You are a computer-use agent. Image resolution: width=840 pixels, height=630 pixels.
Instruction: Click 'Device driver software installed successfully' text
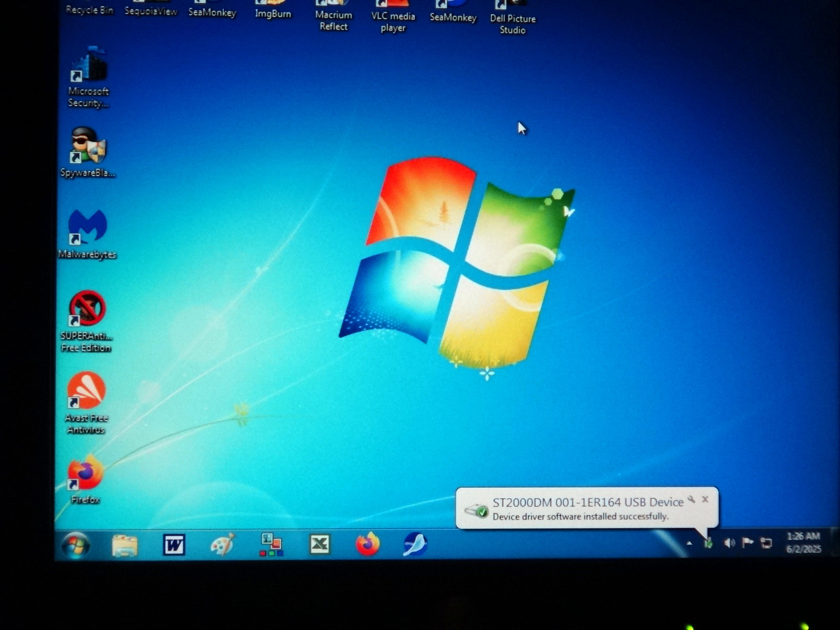pyautogui.click(x=581, y=517)
